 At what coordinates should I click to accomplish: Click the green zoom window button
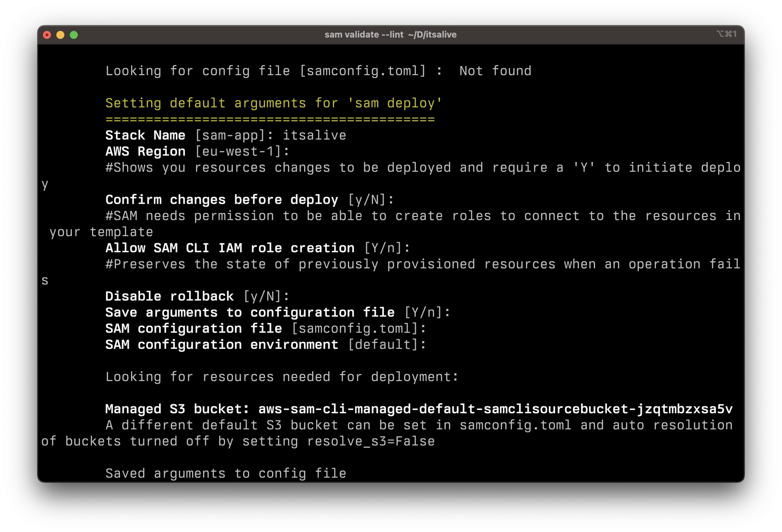click(74, 35)
